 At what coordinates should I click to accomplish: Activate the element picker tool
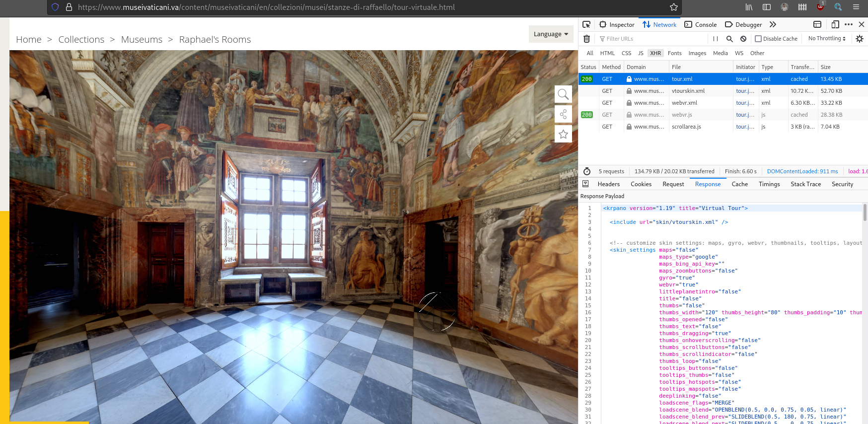click(586, 24)
